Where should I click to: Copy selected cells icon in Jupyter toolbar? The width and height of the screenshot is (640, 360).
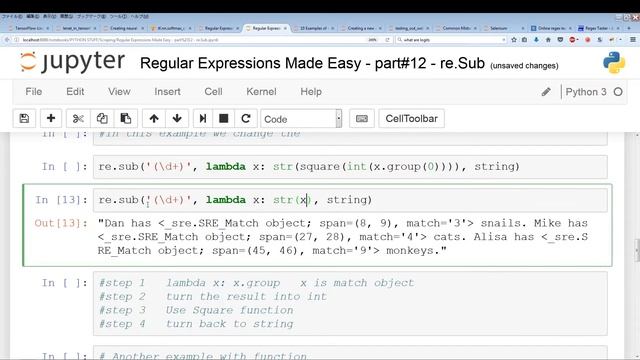coord(102,119)
